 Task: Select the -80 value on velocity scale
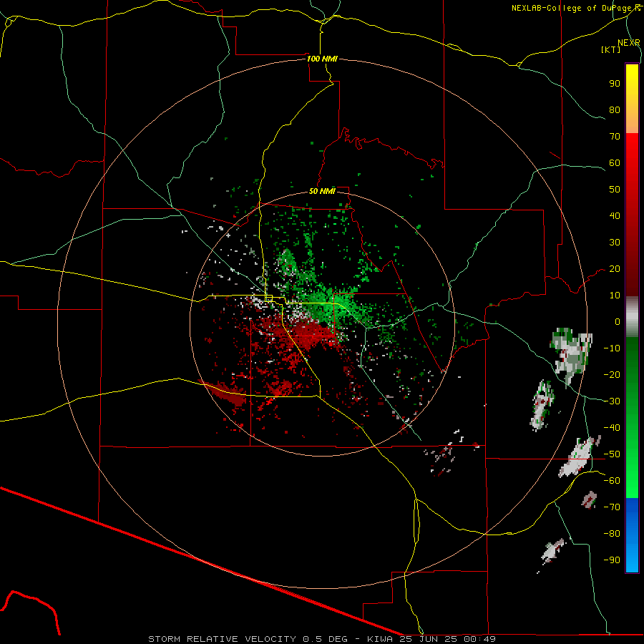pos(612,534)
